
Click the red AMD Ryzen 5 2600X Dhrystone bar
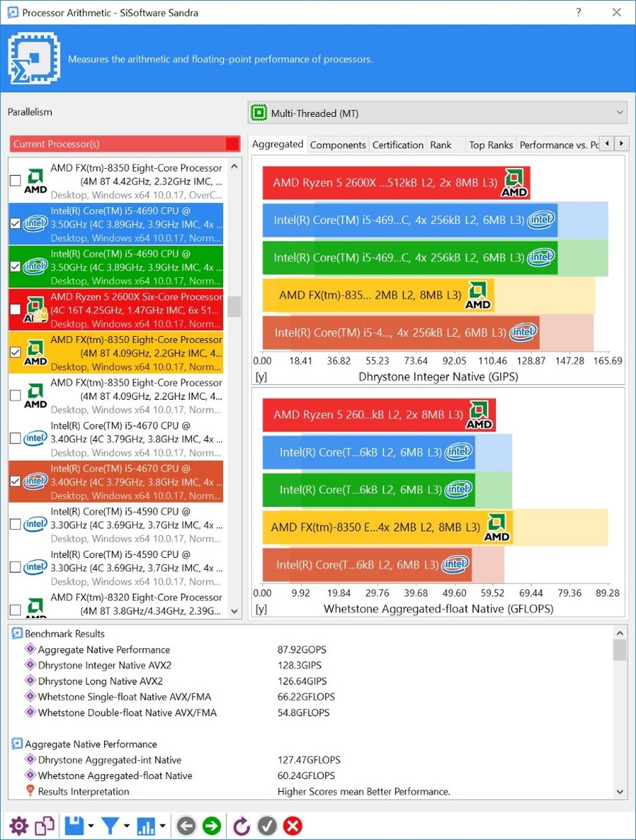(396, 182)
